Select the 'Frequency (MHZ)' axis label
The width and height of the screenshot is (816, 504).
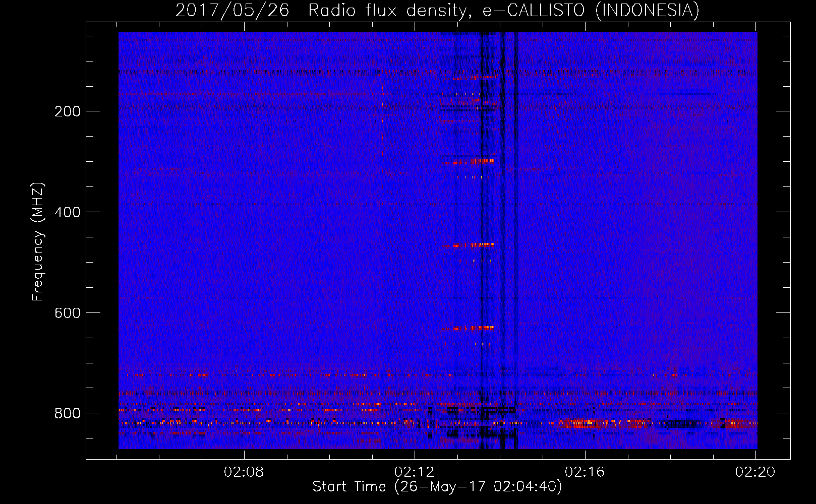38,242
